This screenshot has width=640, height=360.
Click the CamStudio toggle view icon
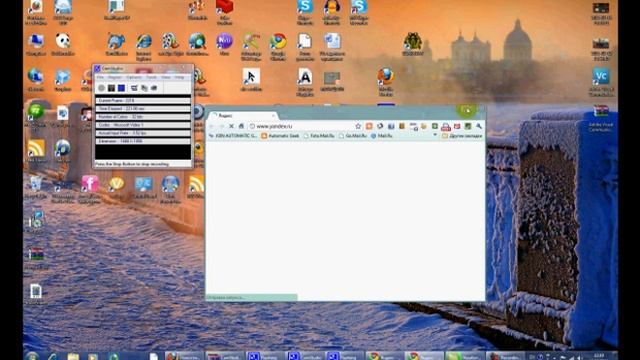(x=134, y=88)
